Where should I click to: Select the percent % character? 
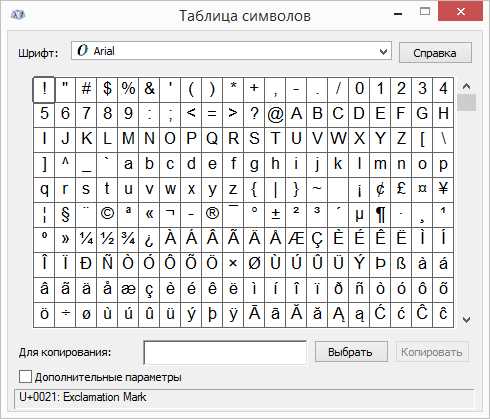pos(128,90)
